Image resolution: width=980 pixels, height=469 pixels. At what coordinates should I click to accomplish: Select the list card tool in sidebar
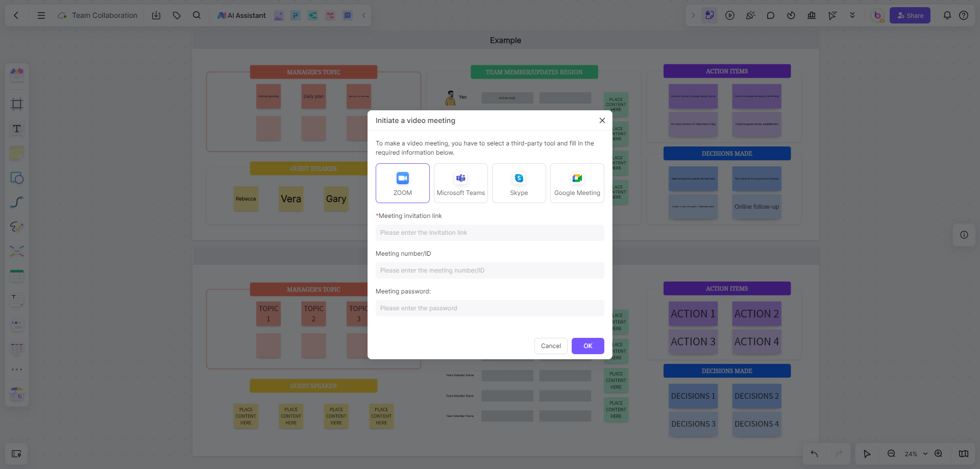[17, 325]
